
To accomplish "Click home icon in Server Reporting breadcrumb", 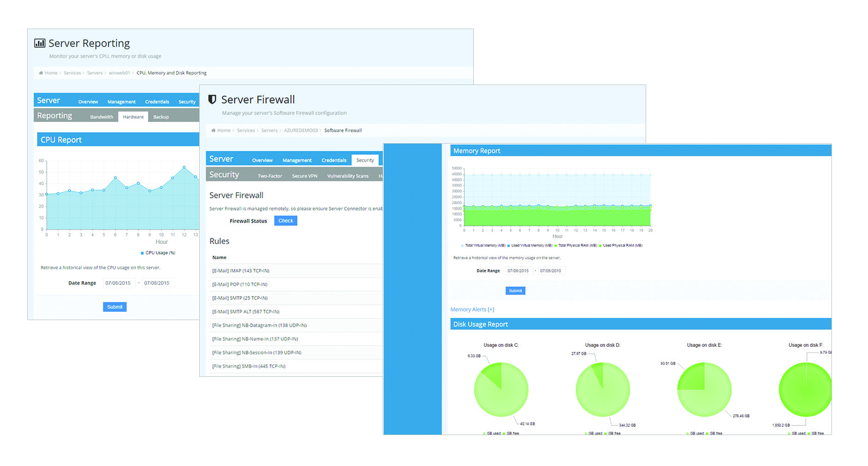I will 41,73.
